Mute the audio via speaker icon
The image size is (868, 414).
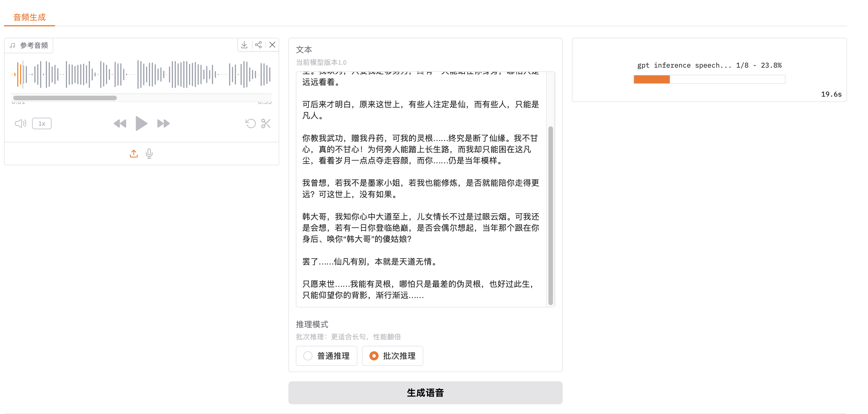21,123
